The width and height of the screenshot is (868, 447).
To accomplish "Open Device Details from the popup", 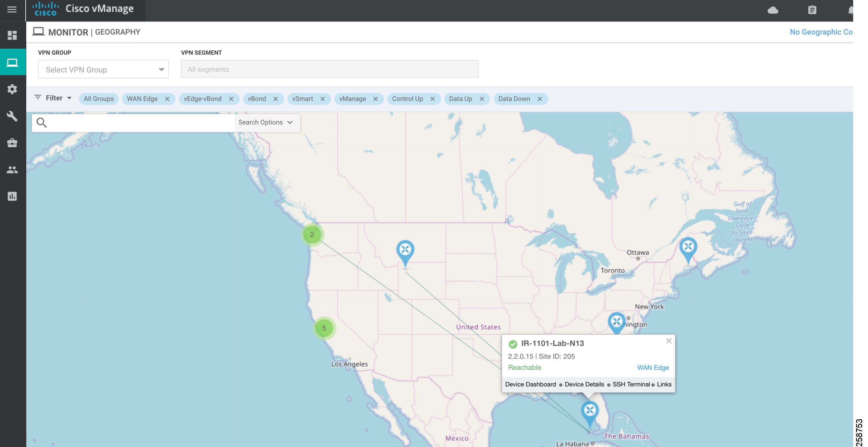I will [x=584, y=384].
